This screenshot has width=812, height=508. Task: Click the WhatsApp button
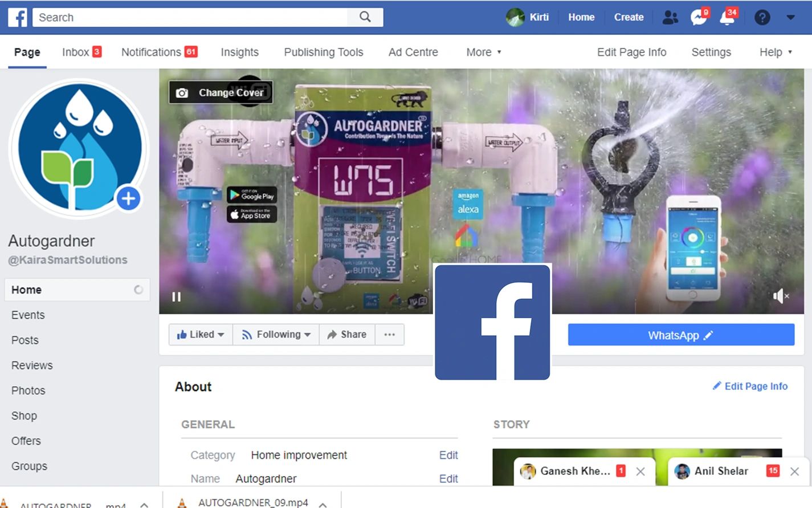click(680, 335)
